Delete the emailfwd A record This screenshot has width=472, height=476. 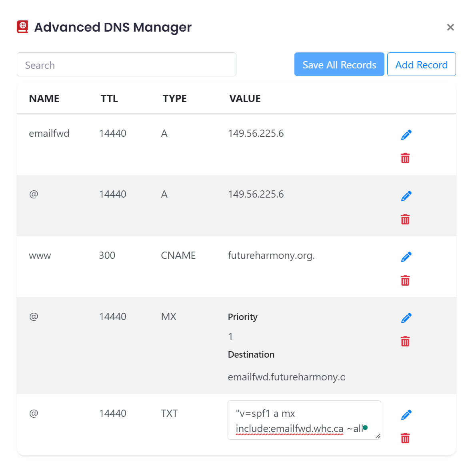point(405,158)
